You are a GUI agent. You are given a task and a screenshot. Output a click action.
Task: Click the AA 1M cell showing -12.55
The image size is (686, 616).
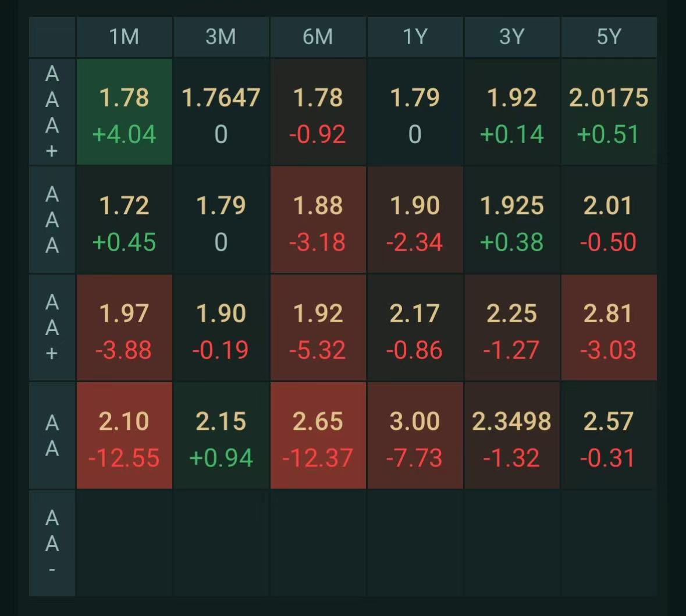[125, 435]
